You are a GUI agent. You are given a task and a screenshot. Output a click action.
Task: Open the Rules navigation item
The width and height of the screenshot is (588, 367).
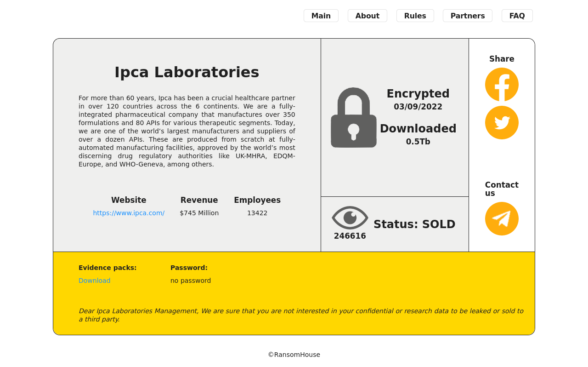(415, 16)
